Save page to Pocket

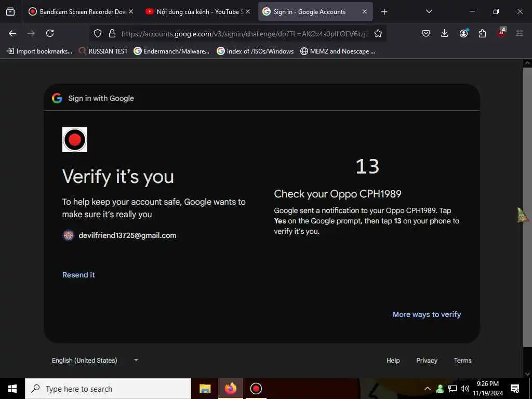tap(426, 33)
